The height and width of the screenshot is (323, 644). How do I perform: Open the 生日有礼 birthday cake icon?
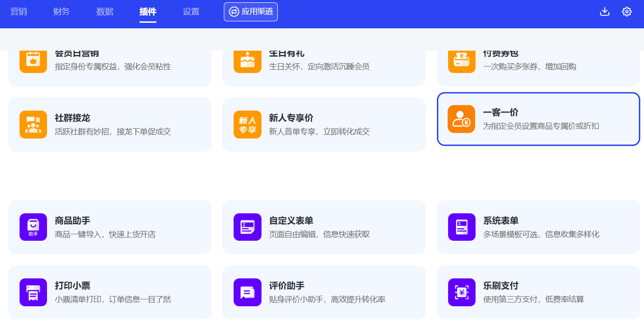point(247,62)
